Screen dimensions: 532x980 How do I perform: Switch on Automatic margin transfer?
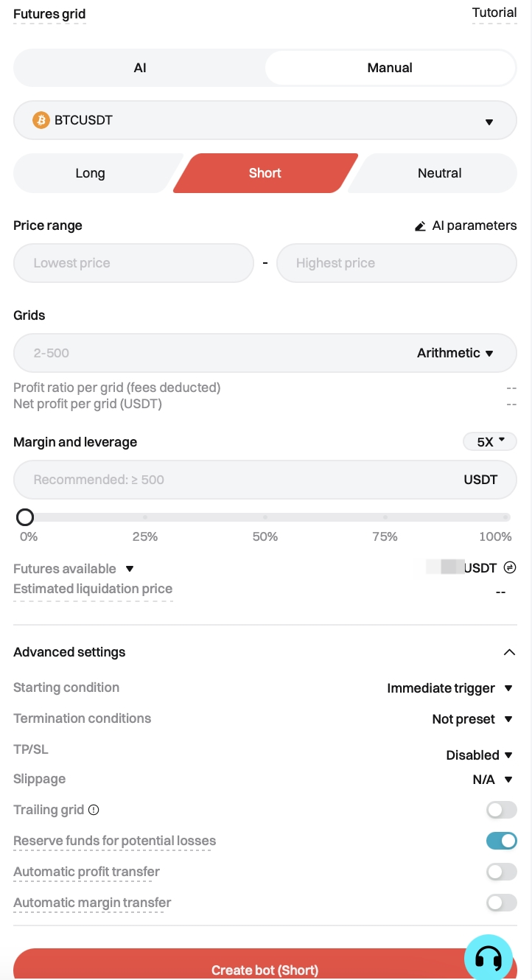point(501,903)
